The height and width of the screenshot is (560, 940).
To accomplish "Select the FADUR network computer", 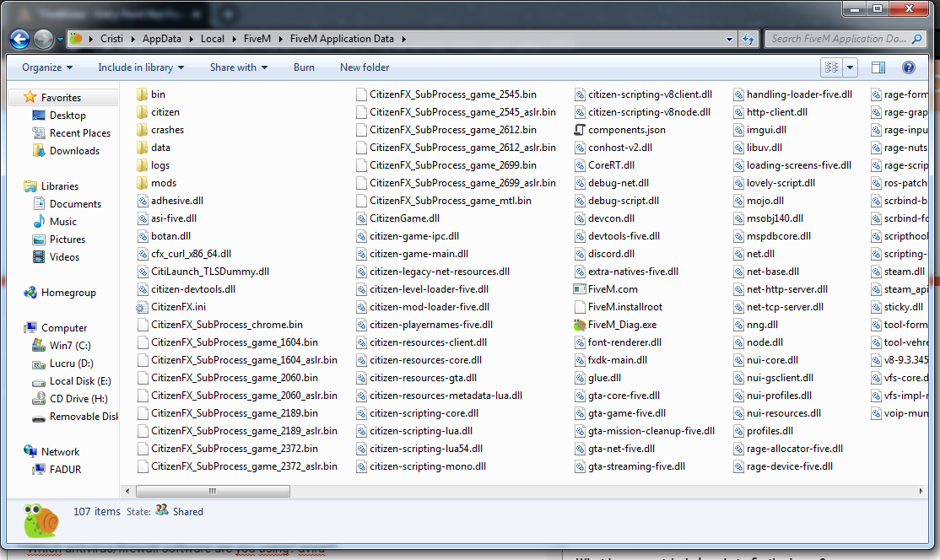I will 65,470.
